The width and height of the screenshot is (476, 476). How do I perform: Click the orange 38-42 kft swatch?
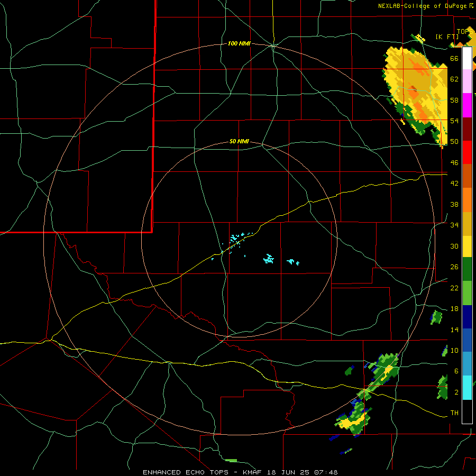coord(467,200)
